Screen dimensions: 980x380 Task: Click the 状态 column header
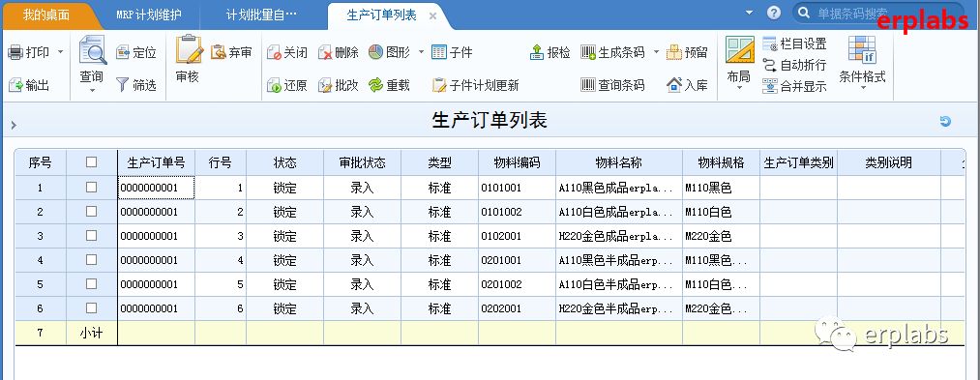coord(285,162)
